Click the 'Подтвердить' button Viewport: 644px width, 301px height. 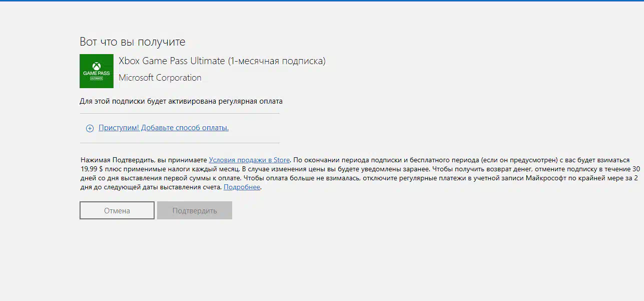[195, 210]
